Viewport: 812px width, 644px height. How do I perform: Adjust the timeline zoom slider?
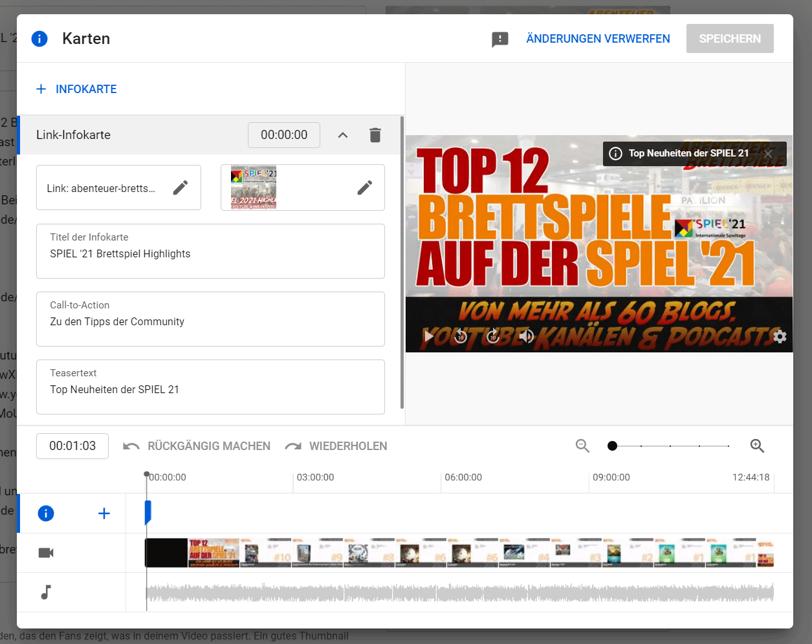612,445
